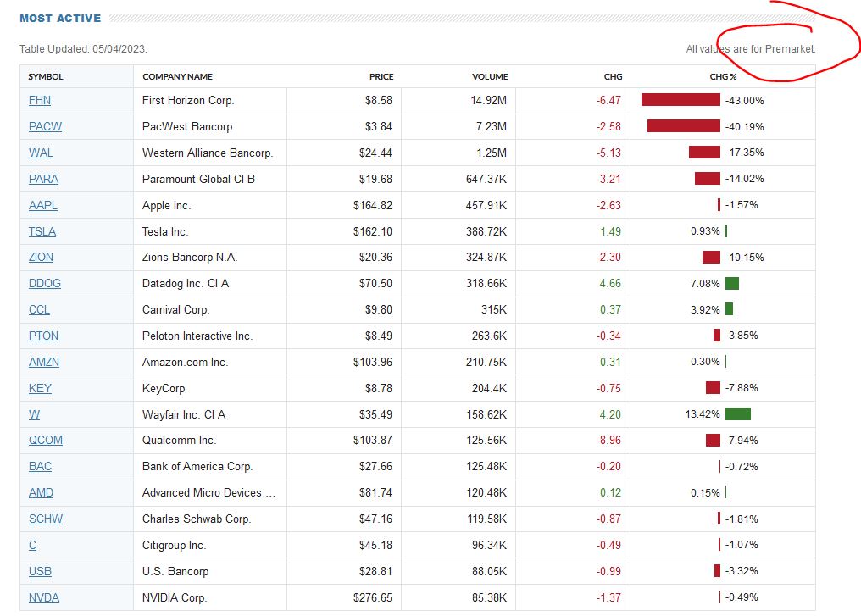Screen dimensions: 861x616
Task: Select the CCL symbol link
Action: click(x=39, y=309)
